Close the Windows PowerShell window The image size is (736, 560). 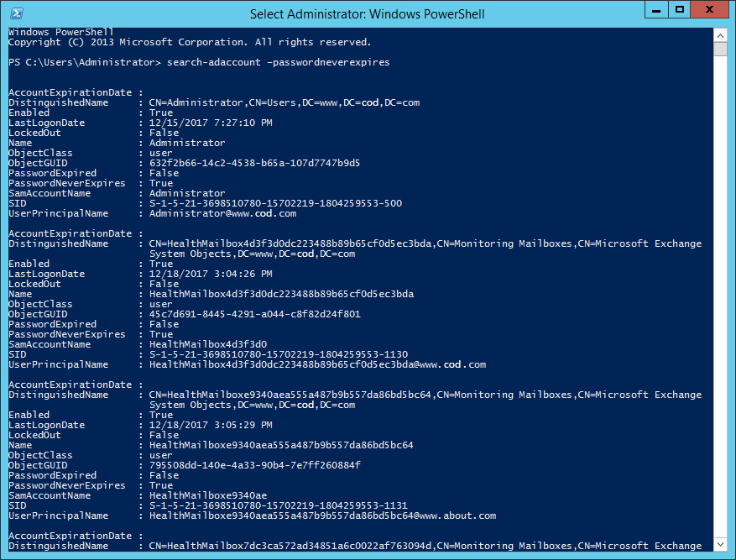[x=709, y=9]
